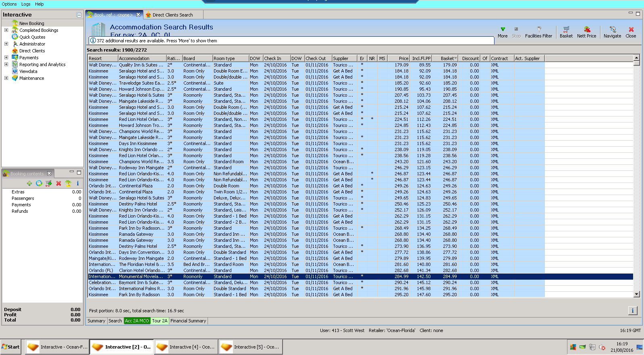Click the volume icon in the system tray

[602, 347]
